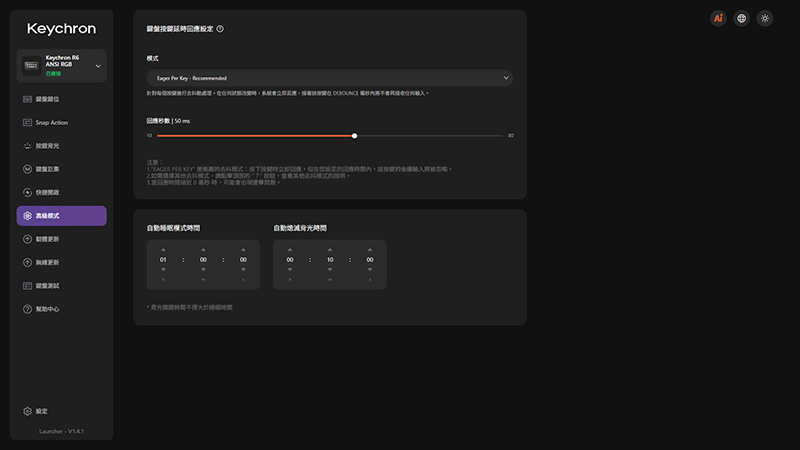Click the debounce time slider handle

click(355, 136)
